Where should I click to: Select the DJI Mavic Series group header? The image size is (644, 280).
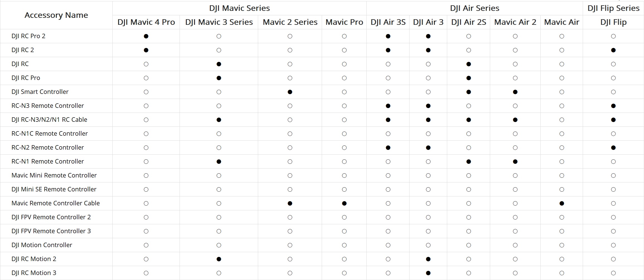239,8
